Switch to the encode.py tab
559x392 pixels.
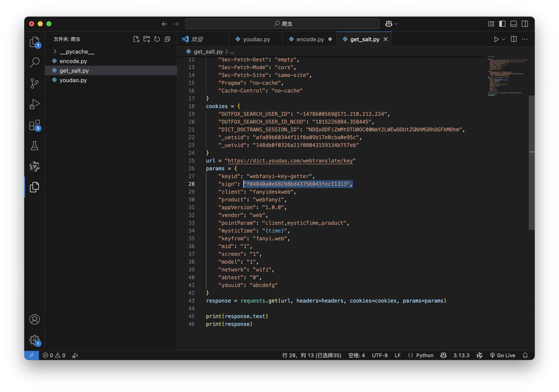click(310, 39)
